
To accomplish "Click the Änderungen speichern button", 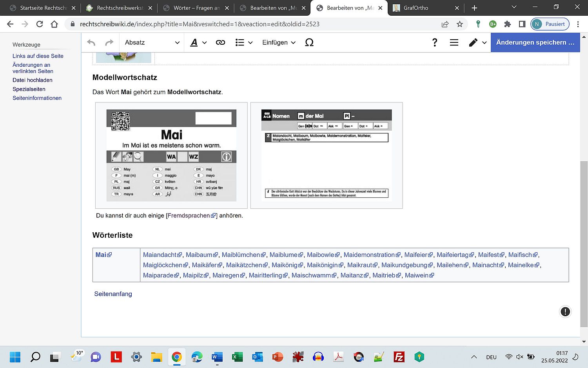I will 535,42.
